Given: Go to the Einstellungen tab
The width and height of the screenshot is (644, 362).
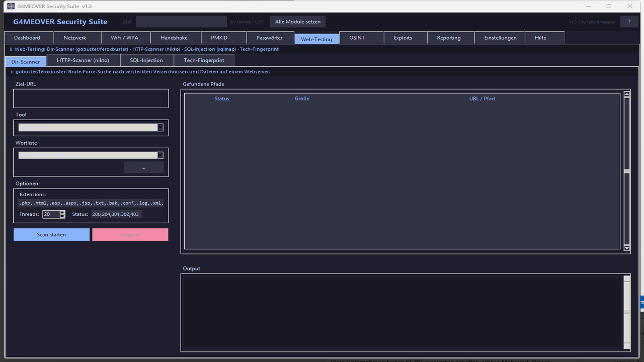Looking at the screenshot, I should [500, 38].
